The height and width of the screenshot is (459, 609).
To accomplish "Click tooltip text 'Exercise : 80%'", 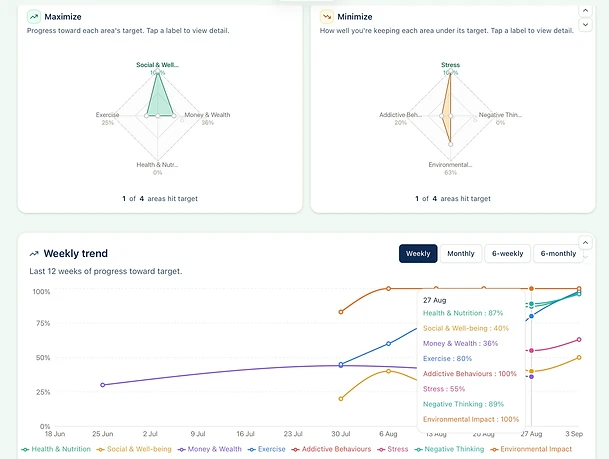I will 447,358.
